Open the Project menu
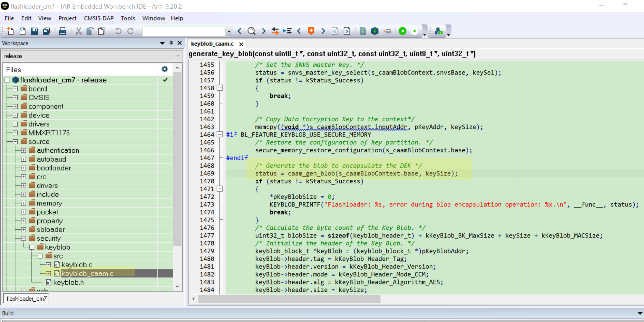The image size is (644, 322). [67, 18]
